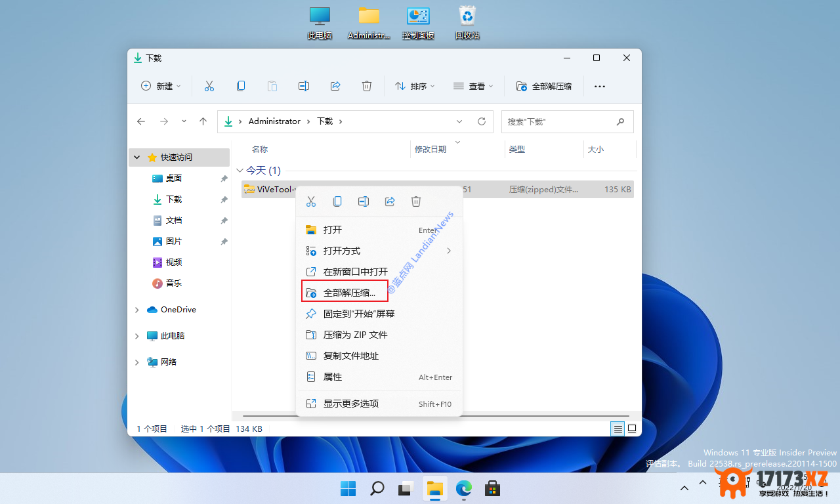Open taskbar Search

pyautogui.click(x=377, y=488)
